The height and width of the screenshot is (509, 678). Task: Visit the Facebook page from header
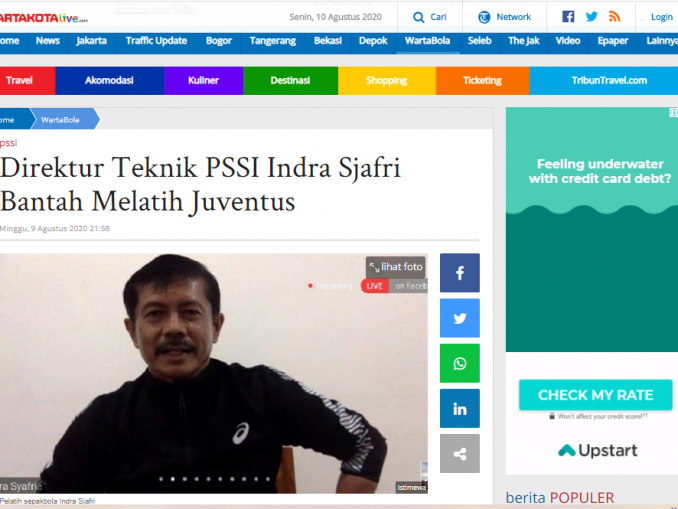coord(568,16)
